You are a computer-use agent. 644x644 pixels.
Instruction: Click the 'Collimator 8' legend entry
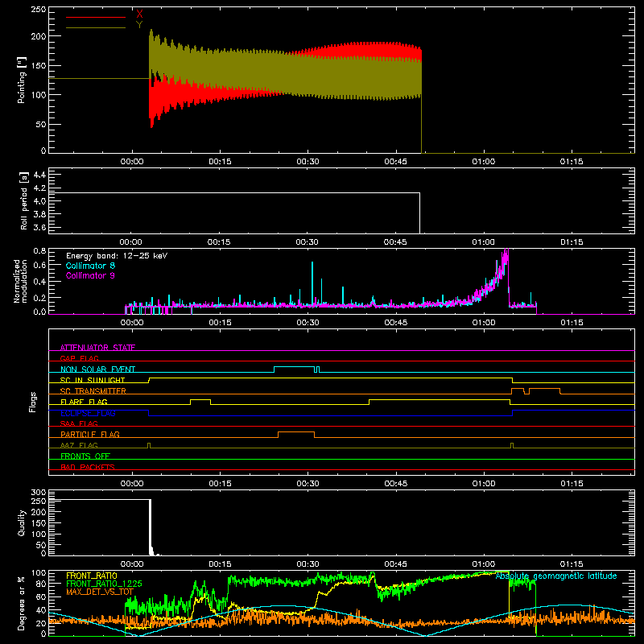pyautogui.click(x=90, y=266)
